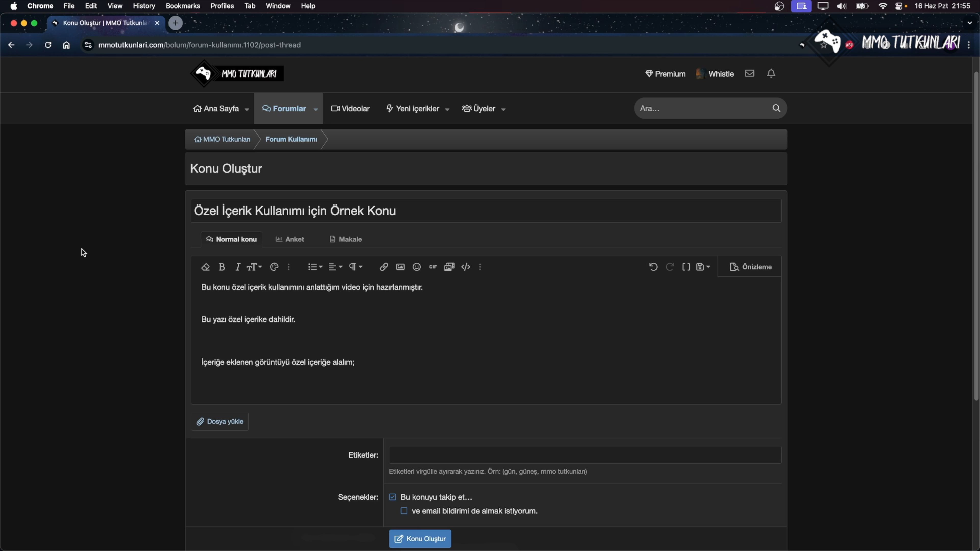Click the Dosya yükle button
Viewport: 980px width, 551px height.
(x=220, y=421)
